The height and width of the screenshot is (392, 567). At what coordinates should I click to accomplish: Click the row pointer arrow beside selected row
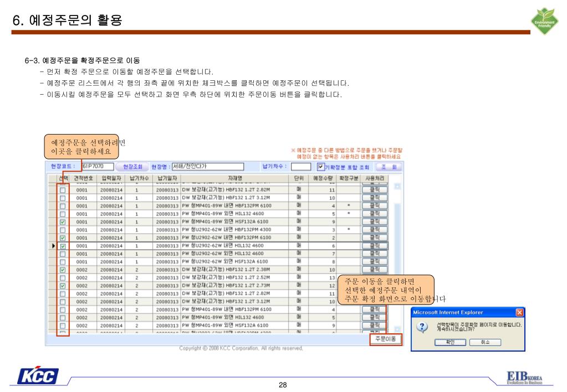point(54,246)
